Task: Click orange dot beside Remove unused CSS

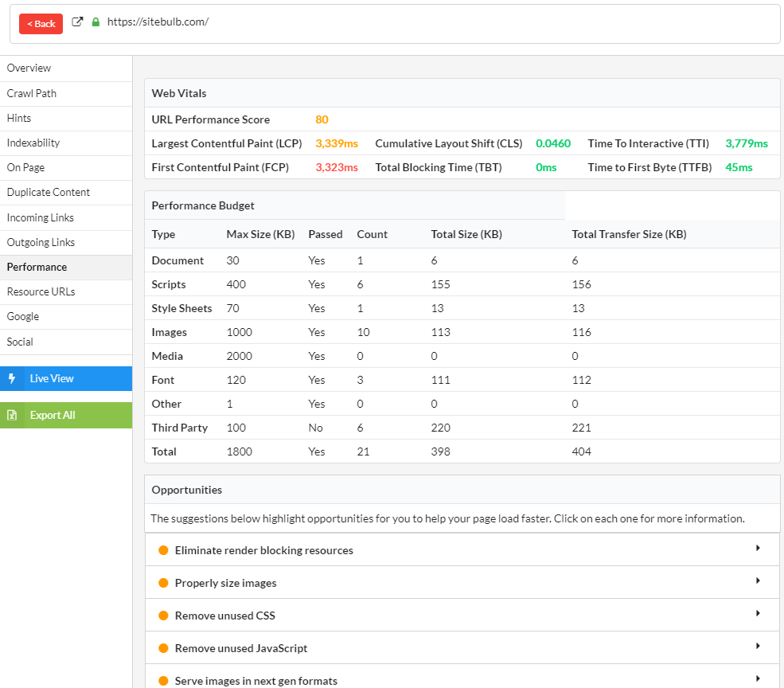Action: tap(163, 616)
